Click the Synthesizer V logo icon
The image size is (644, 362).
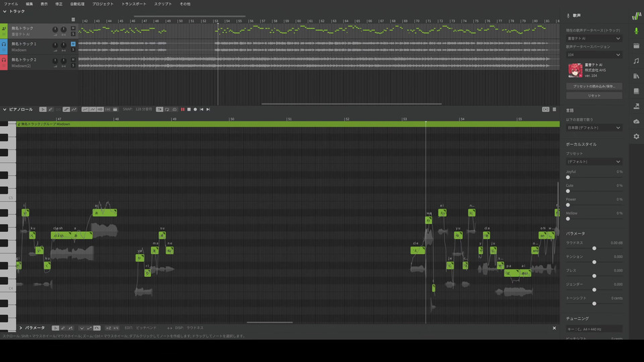(636, 15)
